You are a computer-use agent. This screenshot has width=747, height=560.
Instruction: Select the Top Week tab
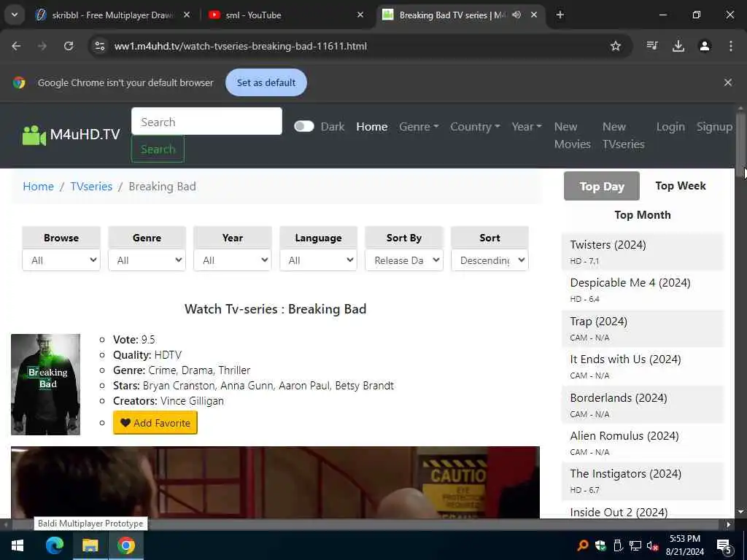point(681,186)
